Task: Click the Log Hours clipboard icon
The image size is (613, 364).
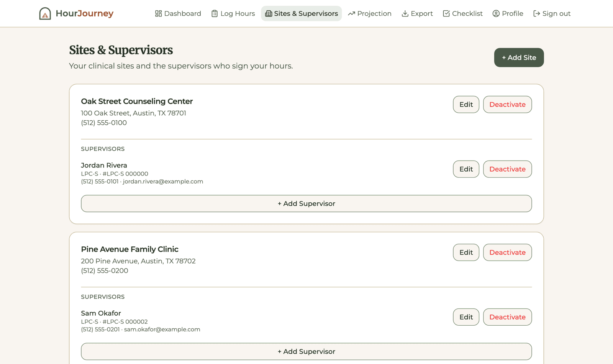Action: coord(215,13)
